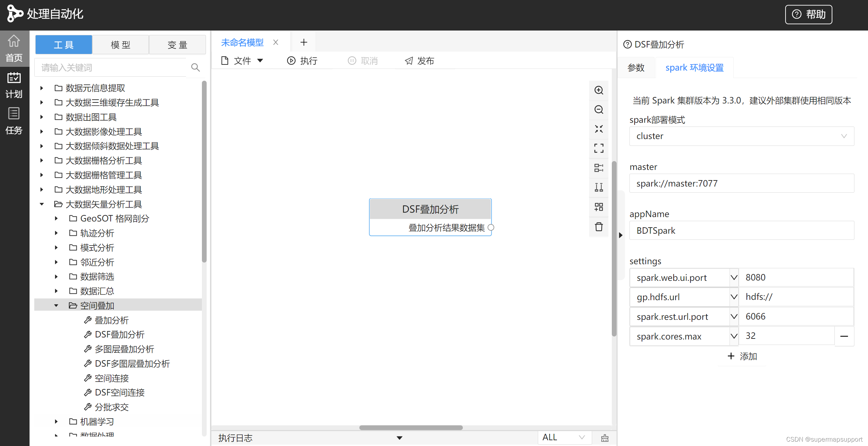This screenshot has width=868, height=446.
Task: Open the spark.cores.max key dropdown
Action: click(x=734, y=336)
